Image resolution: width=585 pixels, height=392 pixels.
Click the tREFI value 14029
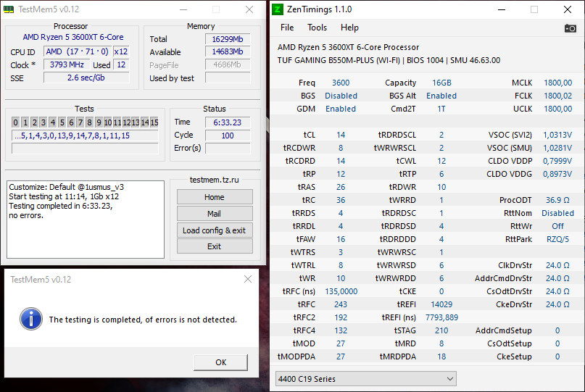pos(441,304)
